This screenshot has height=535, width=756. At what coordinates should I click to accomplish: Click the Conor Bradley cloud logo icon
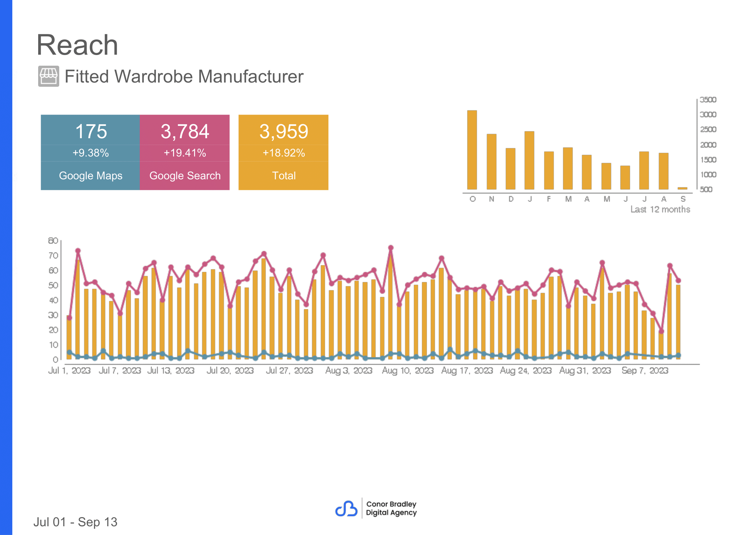click(346, 509)
